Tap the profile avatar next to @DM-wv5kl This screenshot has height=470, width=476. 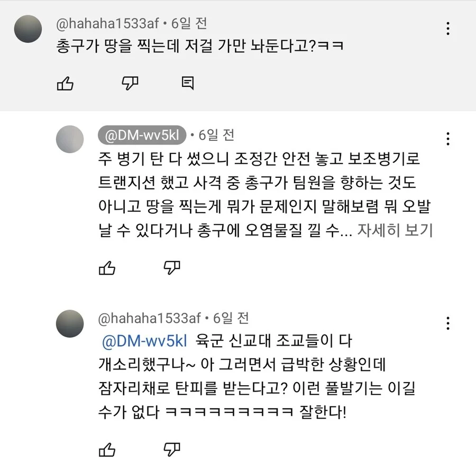(70, 140)
